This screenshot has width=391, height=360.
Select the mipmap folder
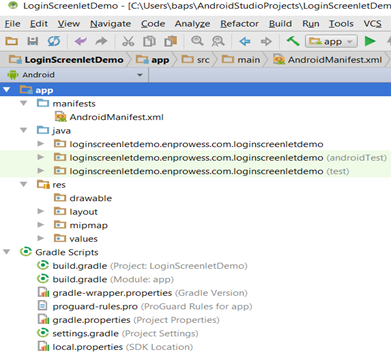[x=81, y=225]
